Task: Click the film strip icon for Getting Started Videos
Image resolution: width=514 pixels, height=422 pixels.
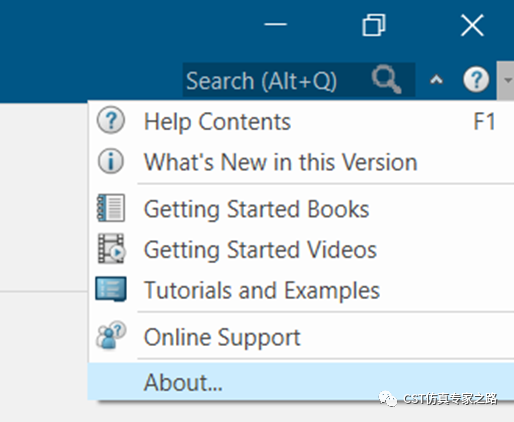Action: [x=111, y=249]
